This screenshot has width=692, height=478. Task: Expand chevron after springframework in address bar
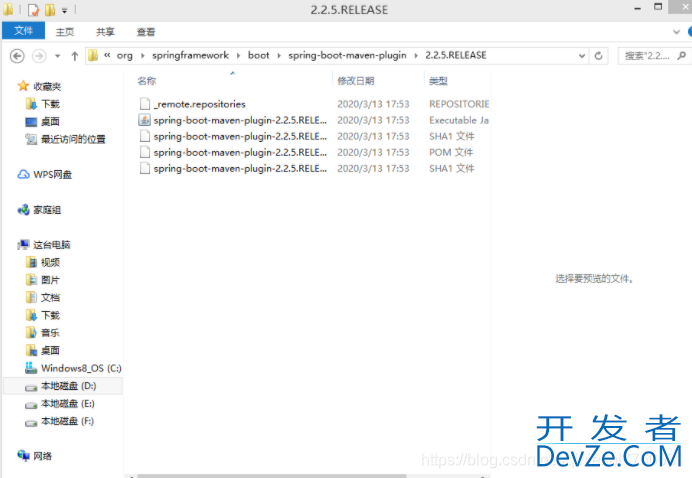(x=238, y=56)
